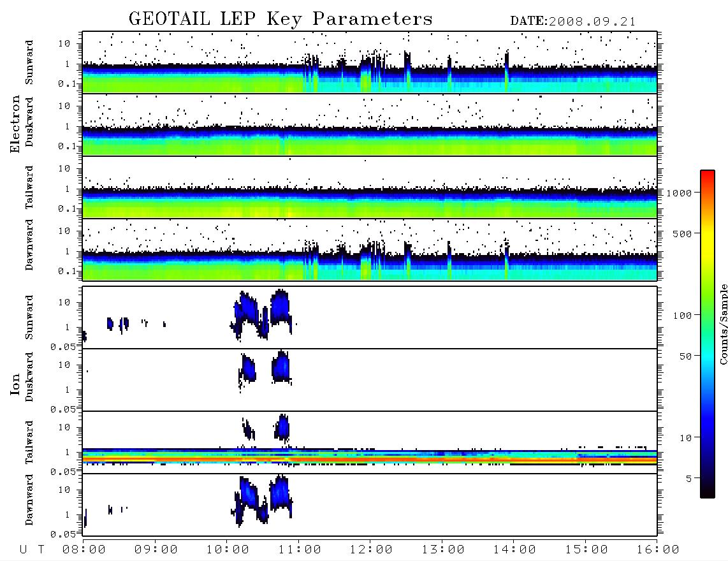Click the 09:00 time axis label

156,550
